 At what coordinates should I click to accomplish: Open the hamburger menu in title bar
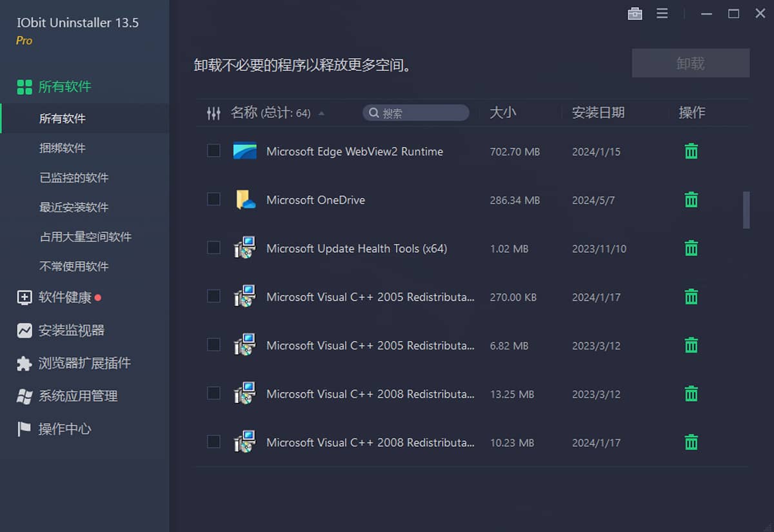(662, 13)
